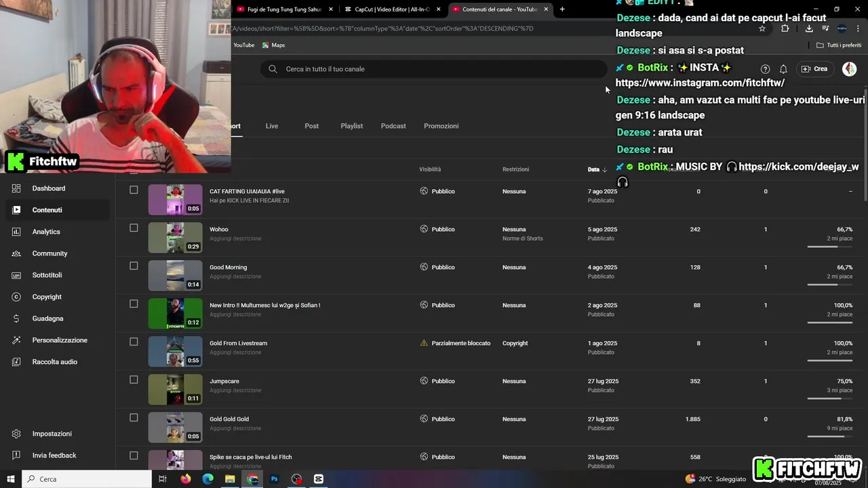The image size is (868, 488).
Task: Click the Norme di Shorts restriction text
Action: tap(523, 239)
